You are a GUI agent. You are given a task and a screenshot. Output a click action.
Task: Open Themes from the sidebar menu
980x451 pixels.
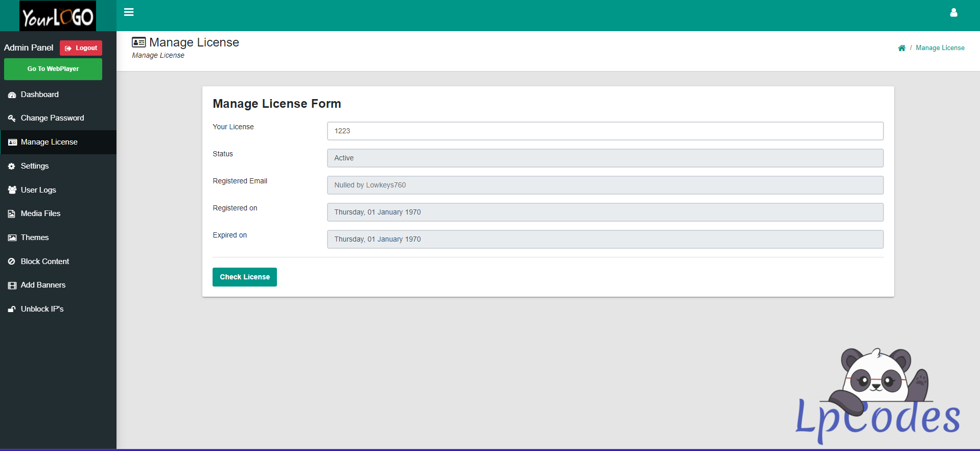[x=35, y=238]
